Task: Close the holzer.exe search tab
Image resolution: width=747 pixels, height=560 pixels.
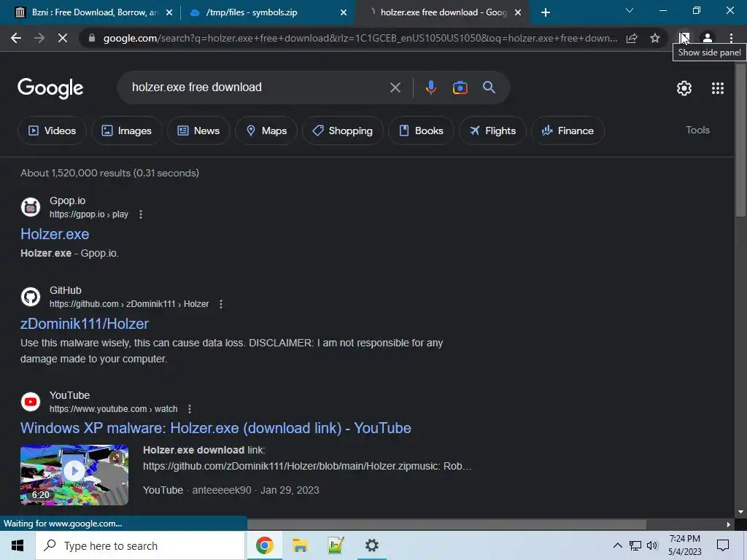Action: (518, 13)
